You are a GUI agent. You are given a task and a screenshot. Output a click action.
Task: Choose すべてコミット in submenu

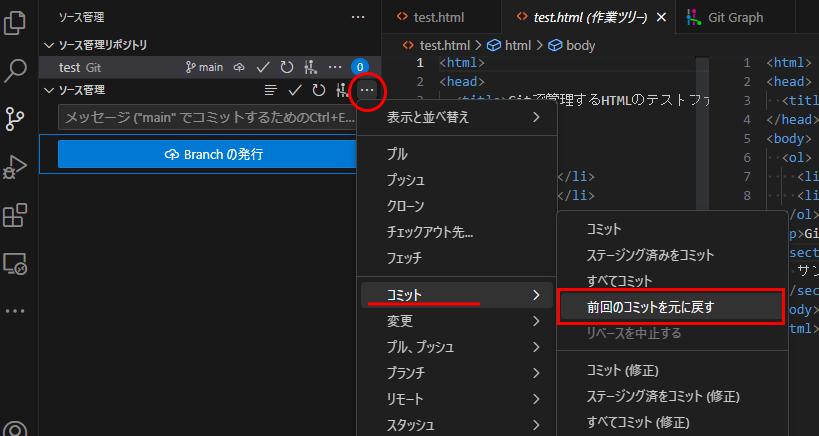(672, 281)
